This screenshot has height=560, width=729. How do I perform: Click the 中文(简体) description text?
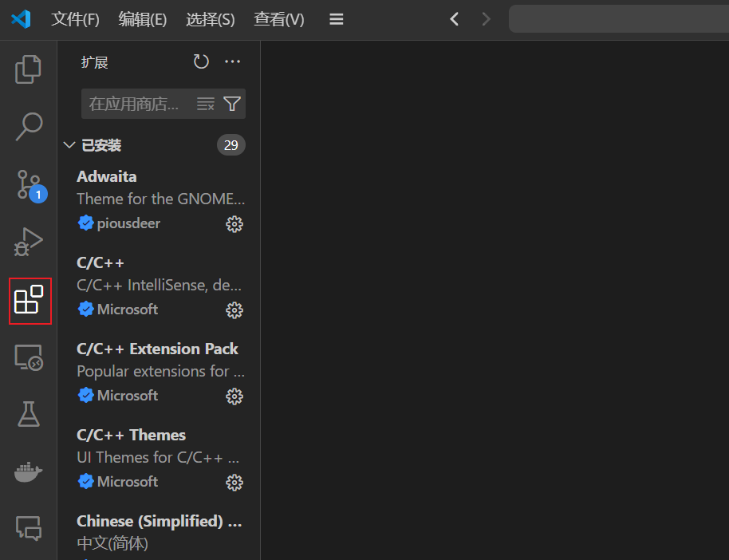[112, 543]
